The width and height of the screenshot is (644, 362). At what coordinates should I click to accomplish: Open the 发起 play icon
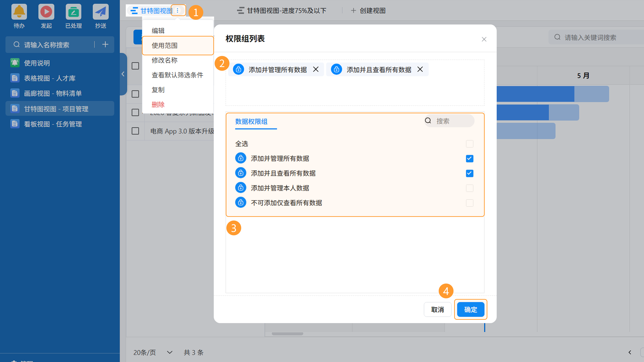[46, 12]
